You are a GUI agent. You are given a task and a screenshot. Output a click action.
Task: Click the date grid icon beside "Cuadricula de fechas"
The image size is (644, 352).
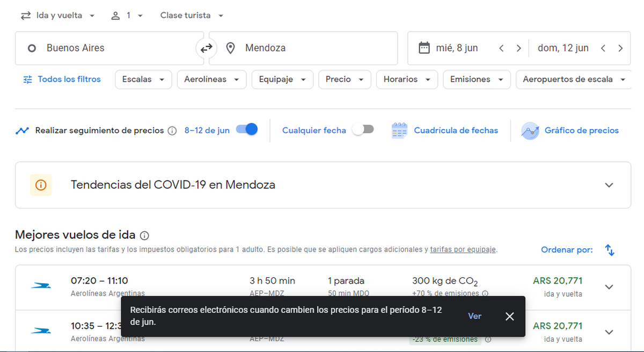[399, 130]
